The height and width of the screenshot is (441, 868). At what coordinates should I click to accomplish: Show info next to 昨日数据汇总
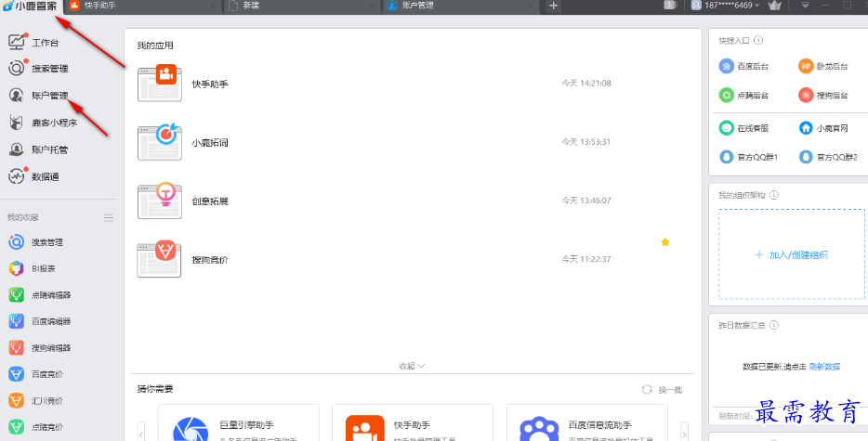[x=774, y=325]
